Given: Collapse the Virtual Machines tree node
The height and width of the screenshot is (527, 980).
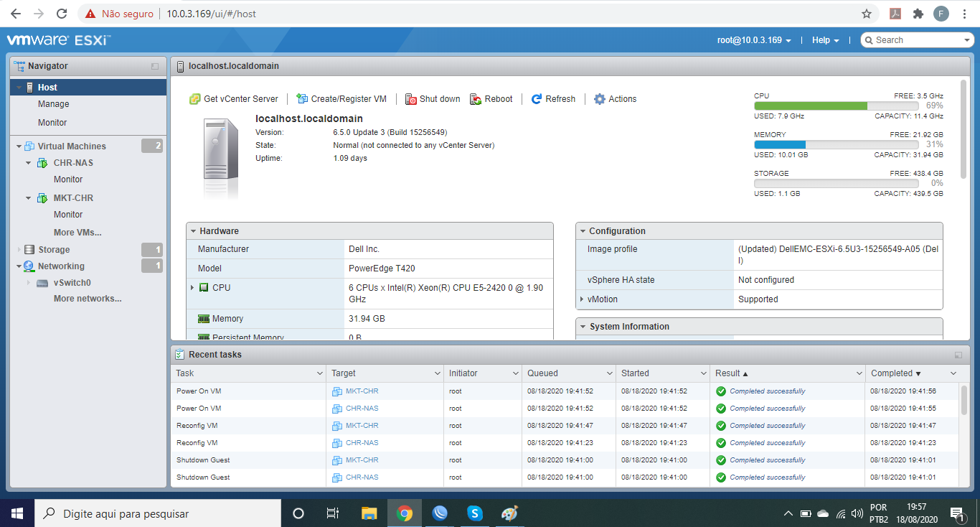Looking at the screenshot, I should click(19, 146).
